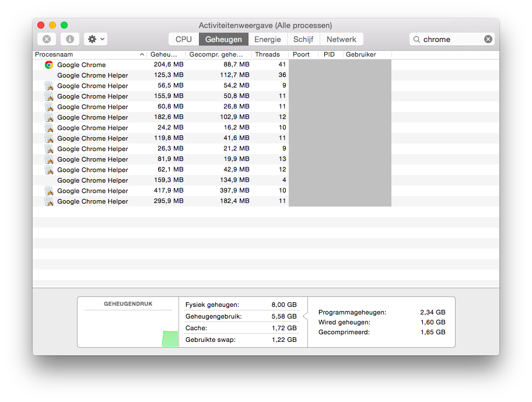Click icon of Helper using 60,8 MB

[x=49, y=107]
